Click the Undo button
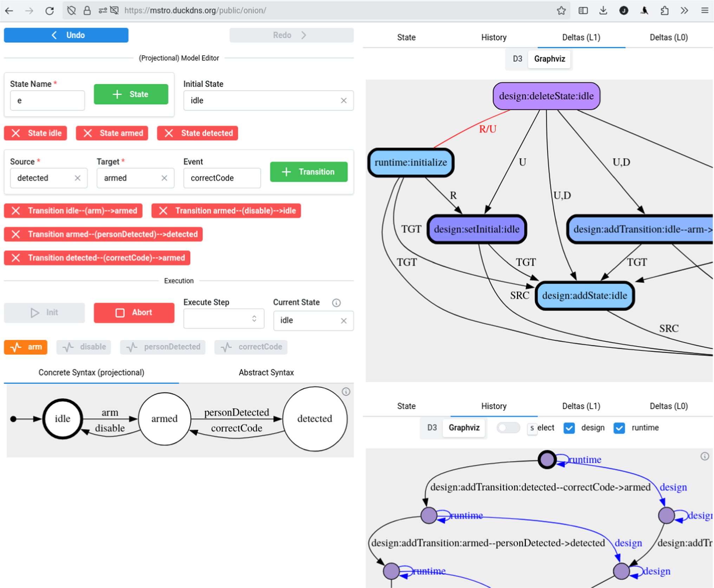Image resolution: width=714 pixels, height=588 pixels. pyautogui.click(x=66, y=35)
